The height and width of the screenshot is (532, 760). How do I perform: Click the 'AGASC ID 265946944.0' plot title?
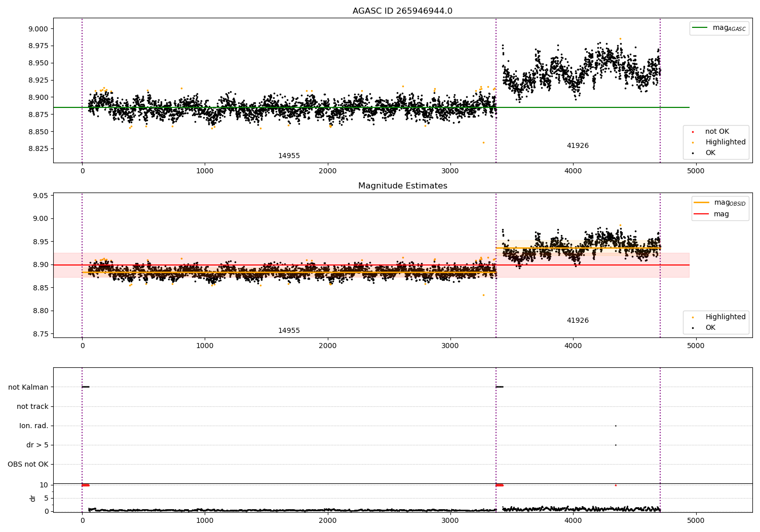[402, 11]
